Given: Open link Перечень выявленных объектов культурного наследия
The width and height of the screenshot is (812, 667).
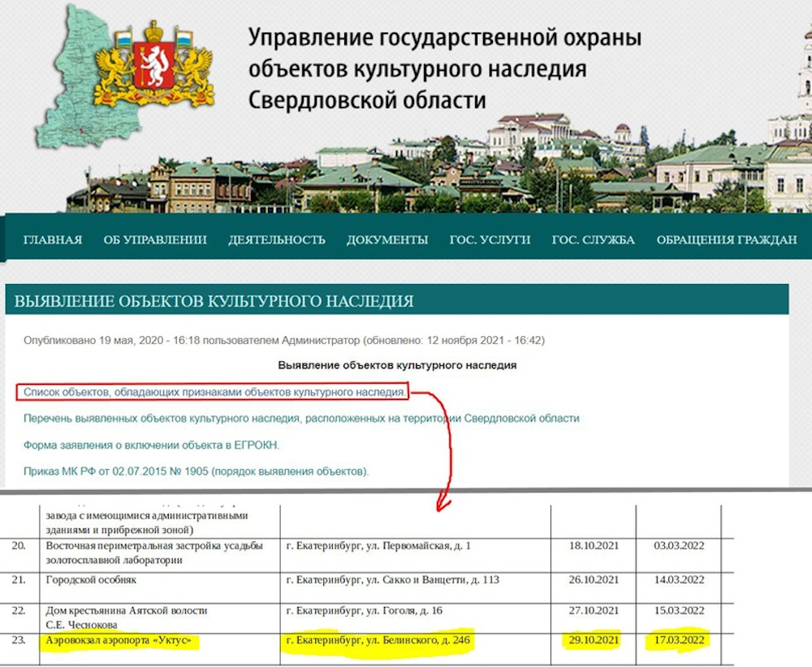Looking at the screenshot, I should pyautogui.click(x=301, y=418).
